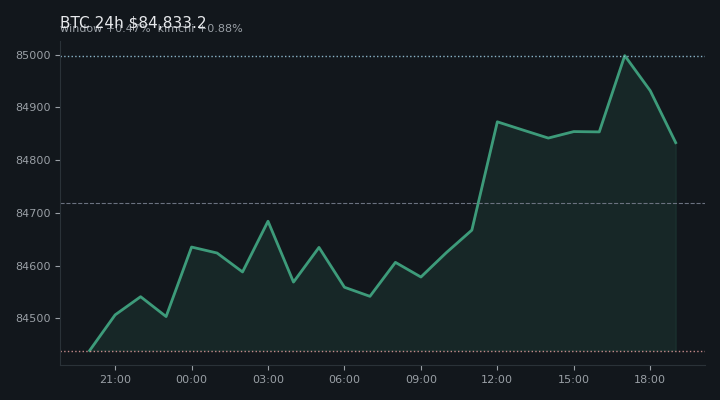The height and width of the screenshot is (400, 720).
Task: Click the 03:00 local price peak on the line
Action: point(268,221)
